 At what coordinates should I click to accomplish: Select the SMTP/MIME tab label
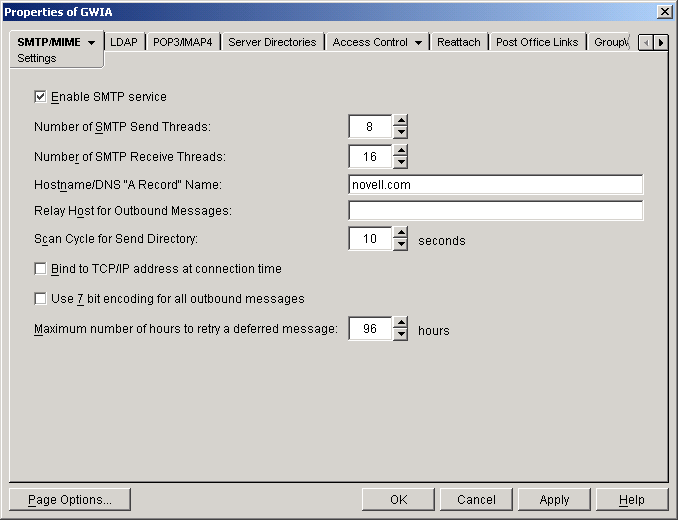49,42
